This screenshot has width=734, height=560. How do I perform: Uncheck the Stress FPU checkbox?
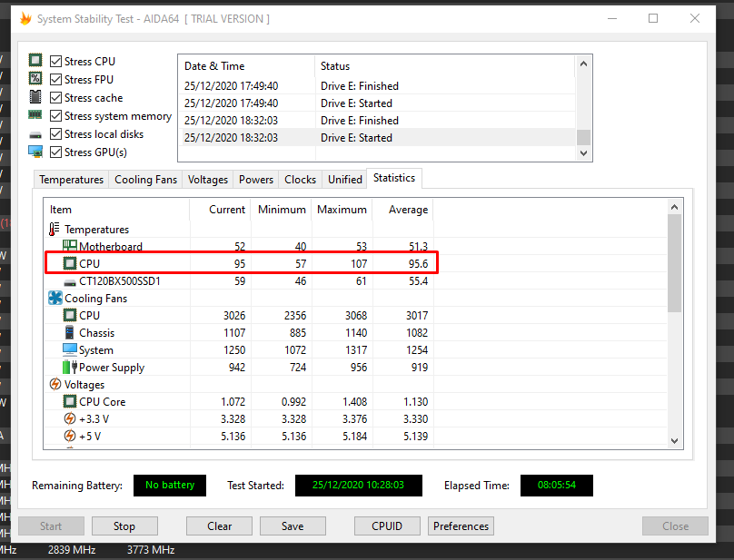(x=55, y=80)
